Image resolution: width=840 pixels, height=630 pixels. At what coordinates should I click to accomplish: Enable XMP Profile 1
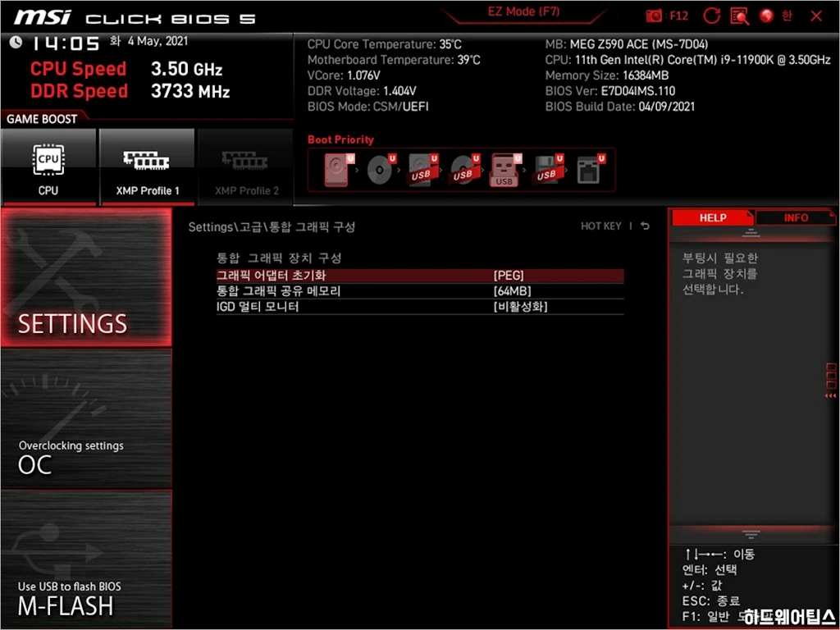point(147,167)
